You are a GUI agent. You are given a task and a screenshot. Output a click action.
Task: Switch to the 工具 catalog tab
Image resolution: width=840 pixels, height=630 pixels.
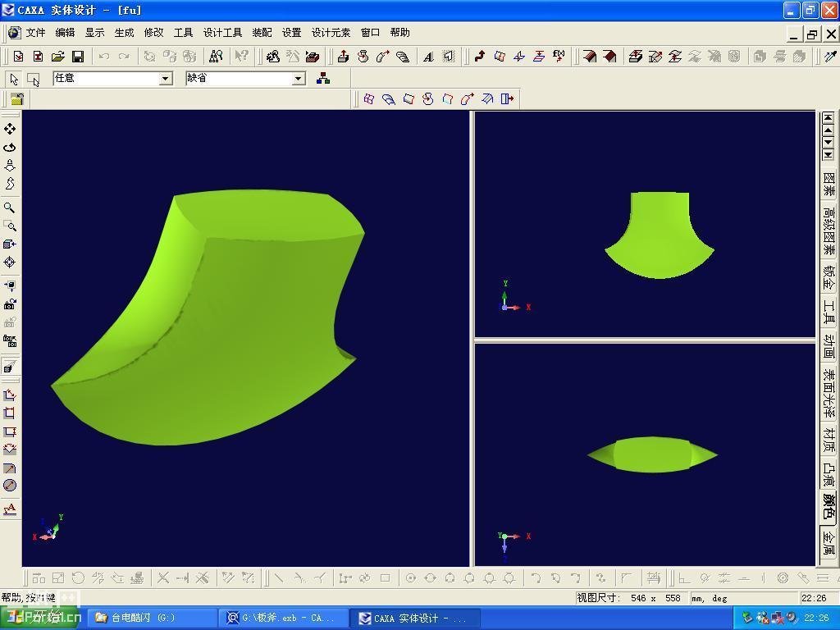[829, 313]
